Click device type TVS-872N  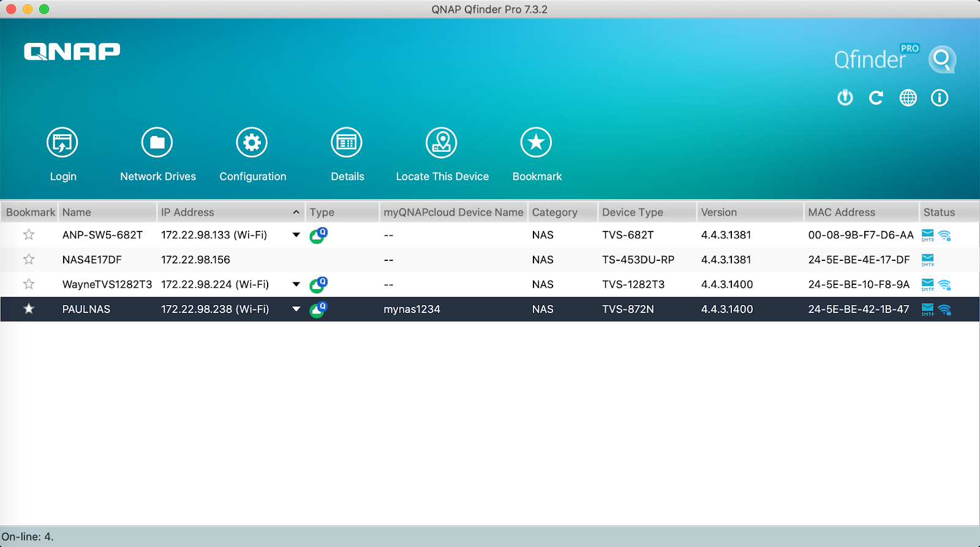click(628, 309)
